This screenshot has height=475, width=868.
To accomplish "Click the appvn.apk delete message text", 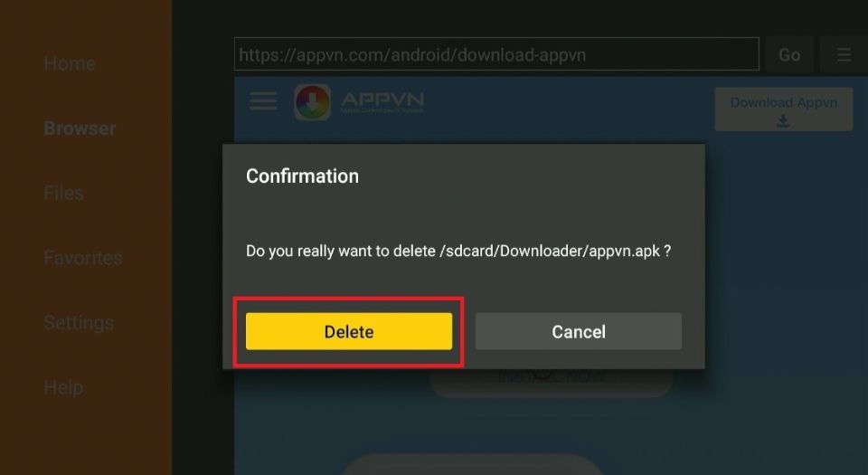I will pyautogui.click(x=458, y=252).
